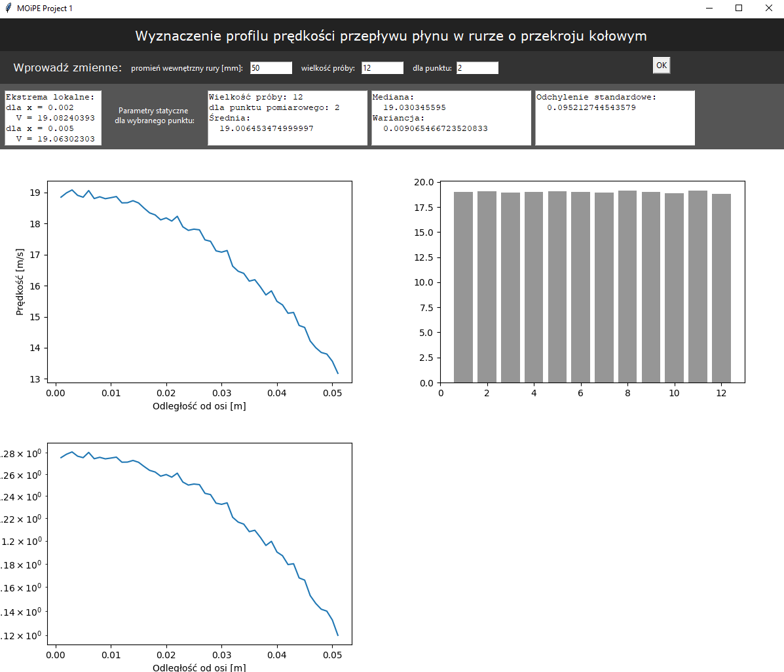Click the 'Odchylenie standardowe:' label
The width and height of the screenshot is (784, 672).
(x=596, y=97)
